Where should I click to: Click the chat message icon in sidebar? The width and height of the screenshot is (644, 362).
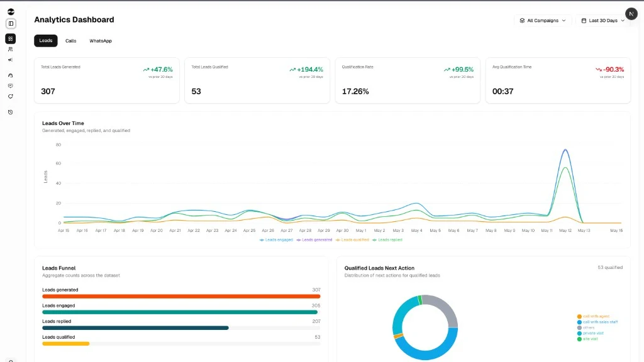11,85
